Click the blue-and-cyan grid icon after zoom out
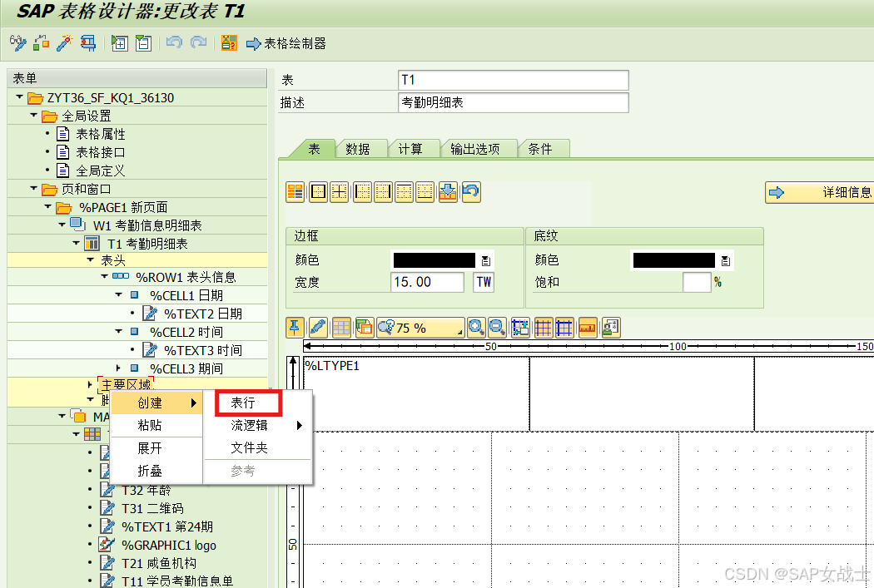Screen dimensions: 874x588 coord(520,328)
